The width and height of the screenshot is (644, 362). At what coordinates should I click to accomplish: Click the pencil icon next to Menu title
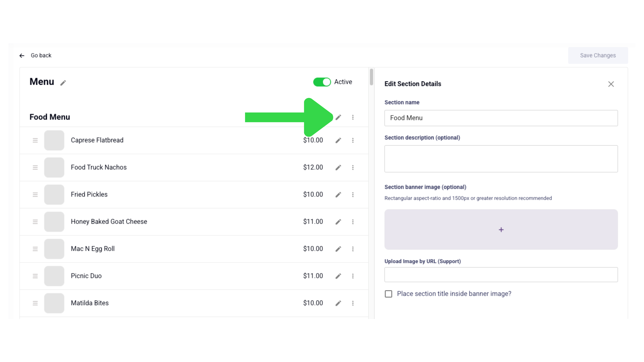[63, 83]
